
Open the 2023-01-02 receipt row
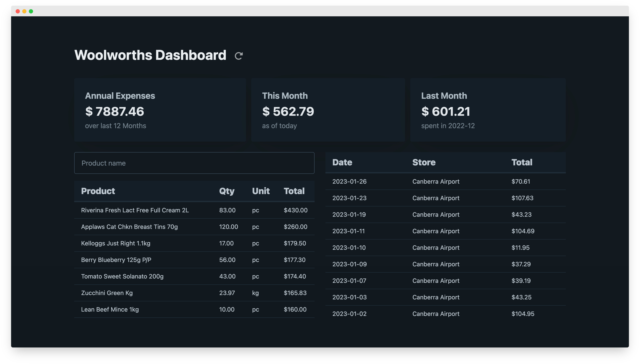pos(445,314)
